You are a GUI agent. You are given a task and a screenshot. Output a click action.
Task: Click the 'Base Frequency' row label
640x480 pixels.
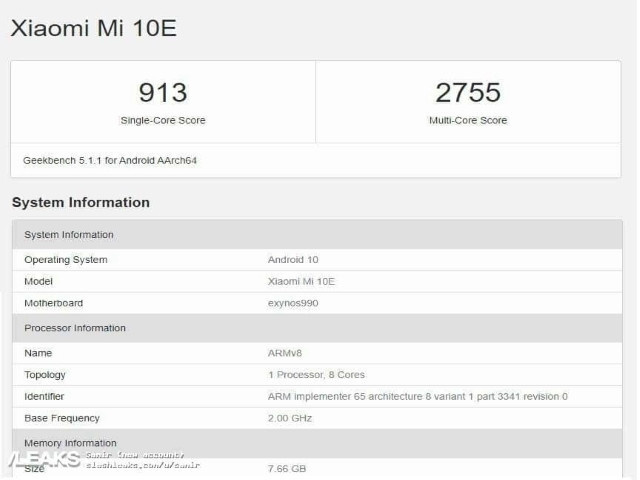point(62,418)
